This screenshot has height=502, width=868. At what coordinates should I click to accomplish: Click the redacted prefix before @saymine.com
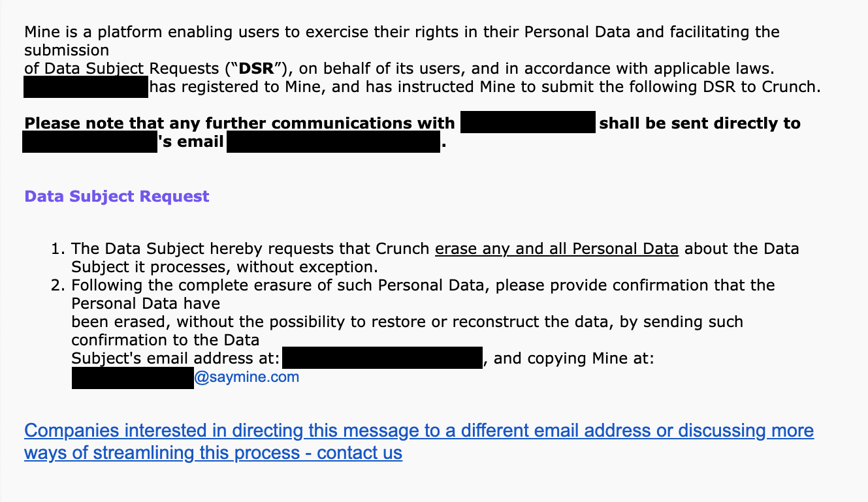[133, 377]
